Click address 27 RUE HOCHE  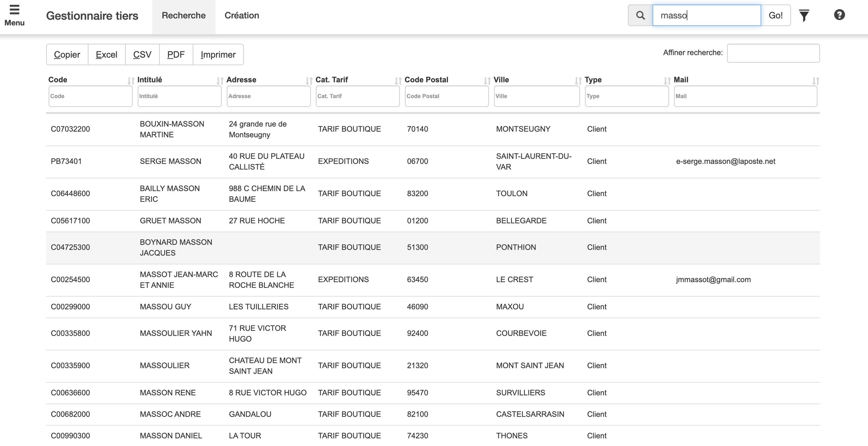[x=257, y=221]
